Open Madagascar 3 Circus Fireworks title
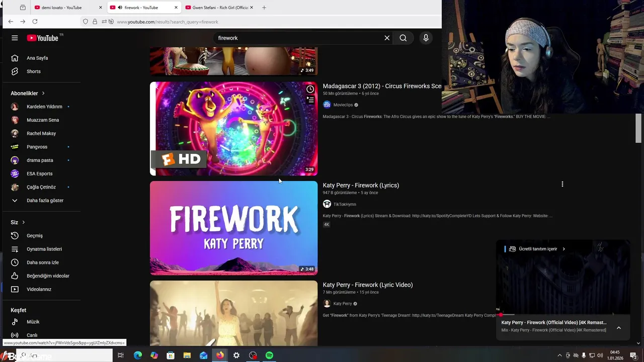The width and height of the screenshot is (644, 362). pos(382,86)
